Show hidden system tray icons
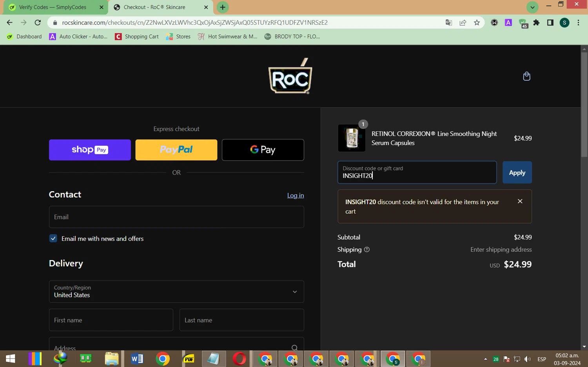The height and width of the screenshot is (367, 588). click(485, 359)
